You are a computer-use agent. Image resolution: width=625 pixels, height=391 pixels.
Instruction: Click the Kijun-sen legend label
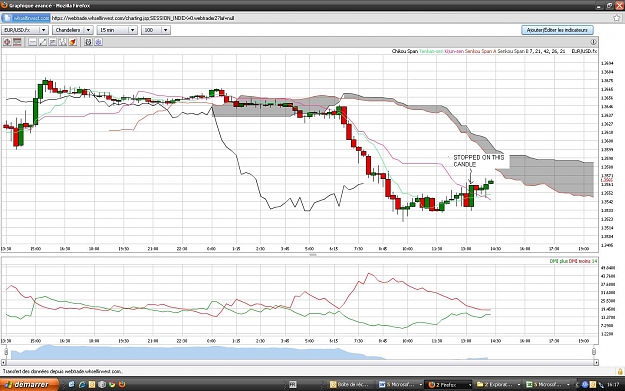click(454, 51)
